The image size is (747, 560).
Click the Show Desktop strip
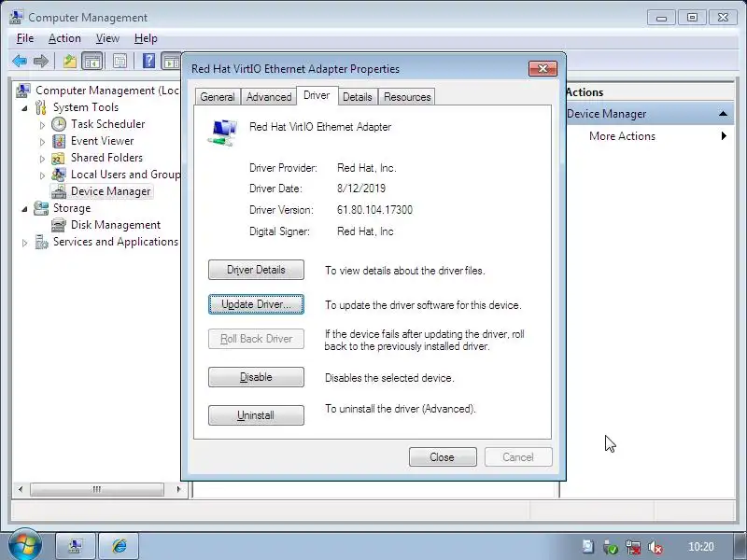(738, 546)
